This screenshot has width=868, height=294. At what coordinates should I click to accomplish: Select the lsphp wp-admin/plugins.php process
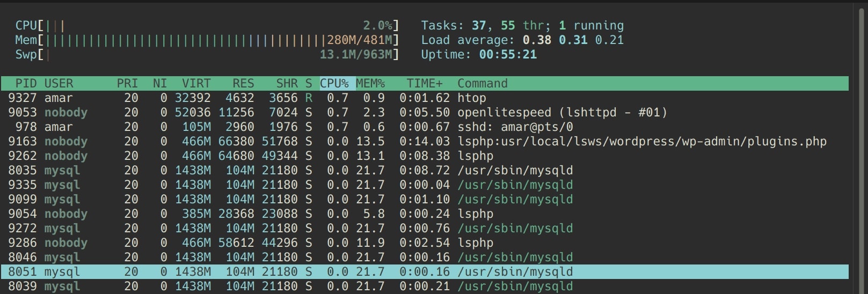coord(425,142)
